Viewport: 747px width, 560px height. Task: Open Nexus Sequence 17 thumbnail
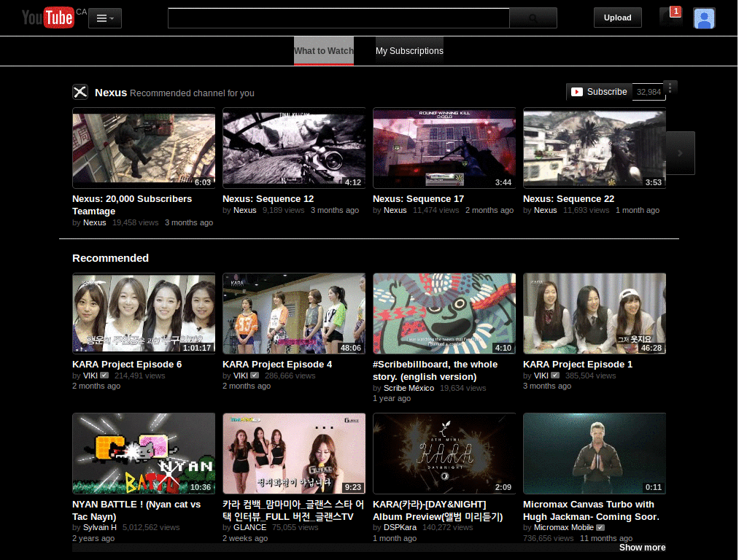444,148
